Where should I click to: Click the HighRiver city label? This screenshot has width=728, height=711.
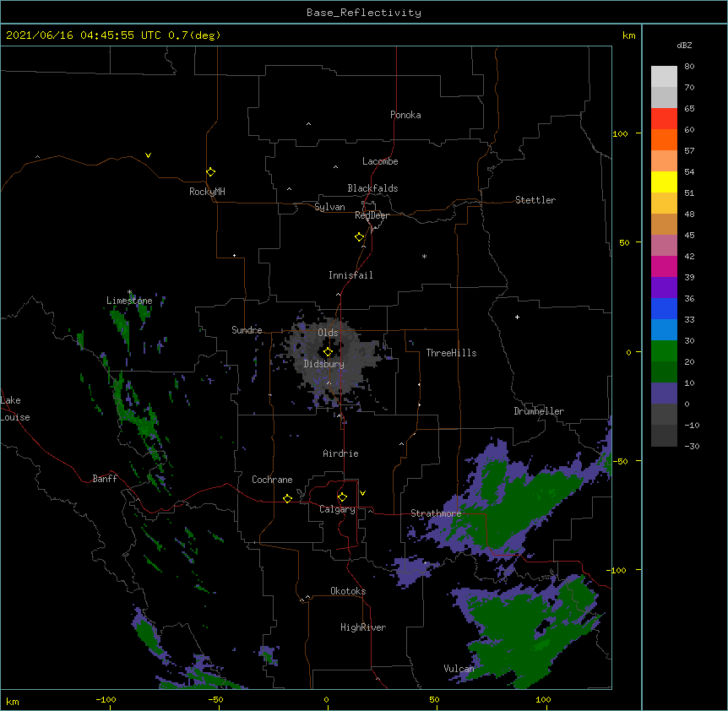363,627
